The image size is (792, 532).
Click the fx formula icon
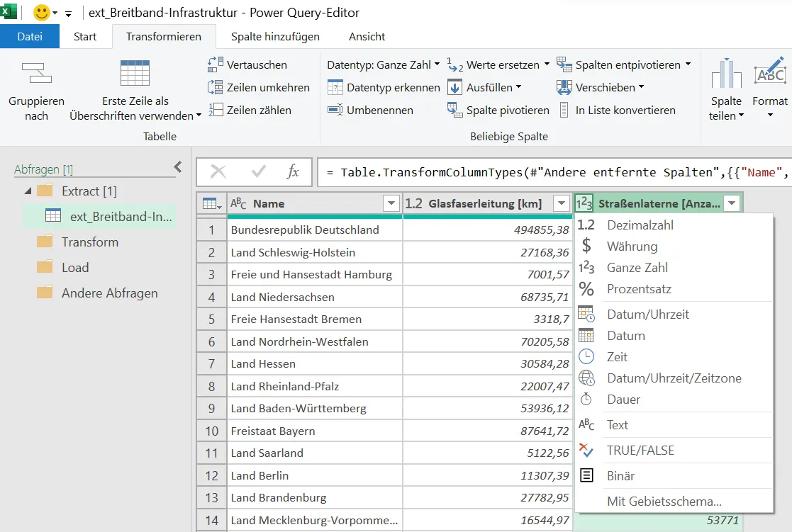coord(293,171)
